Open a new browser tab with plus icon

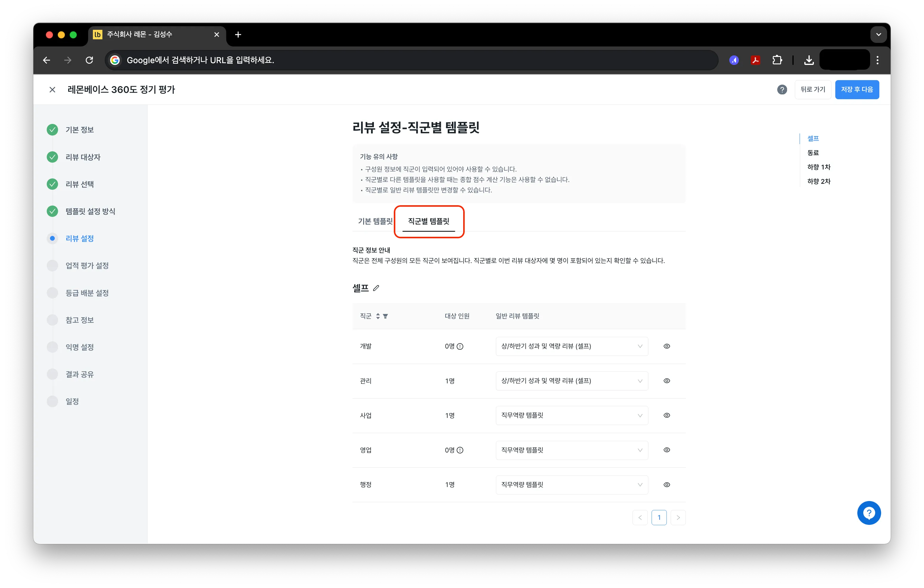[238, 35]
